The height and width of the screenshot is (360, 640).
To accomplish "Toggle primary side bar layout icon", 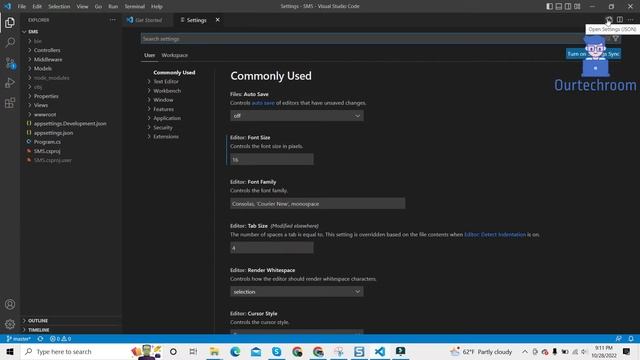I will click(x=549, y=6).
